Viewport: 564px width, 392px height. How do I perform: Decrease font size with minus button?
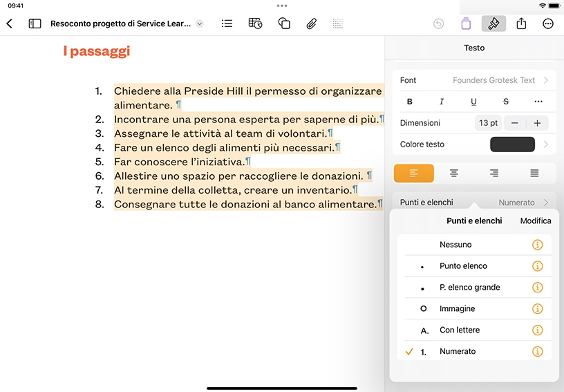515,123
